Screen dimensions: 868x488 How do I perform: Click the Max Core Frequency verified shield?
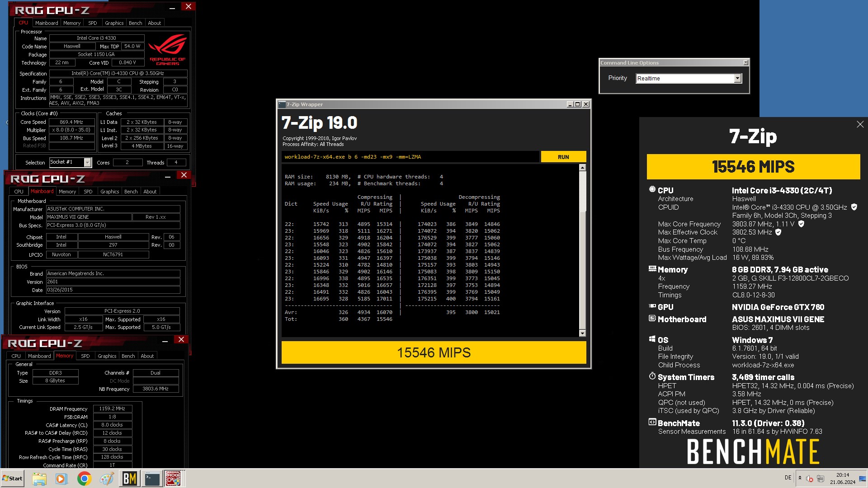(801, 224)
